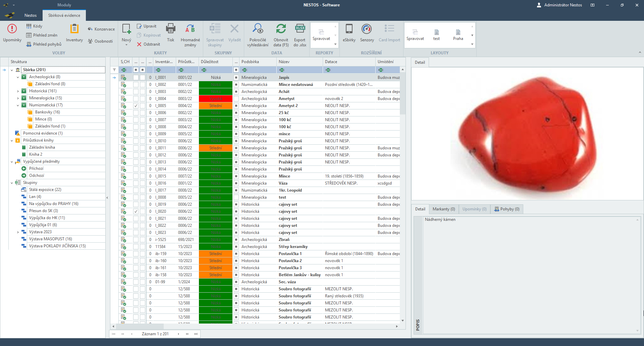The height and width of the screenshot is (346, 644).
Task: Select the Praha layout
Action: pyautogui.click(x=458, y=35)
